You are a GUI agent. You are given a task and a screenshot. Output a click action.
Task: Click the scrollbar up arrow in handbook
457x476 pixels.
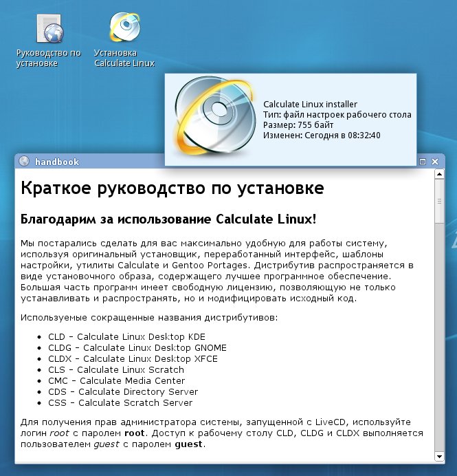click(439, 174)
